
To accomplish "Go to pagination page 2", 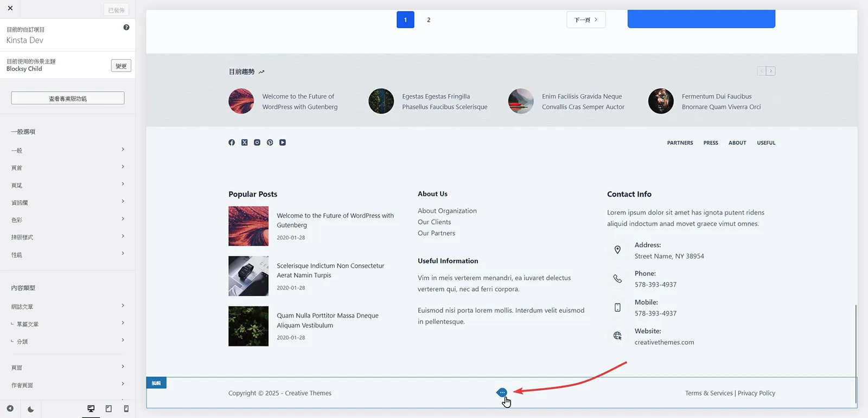I will coord(429,20).
